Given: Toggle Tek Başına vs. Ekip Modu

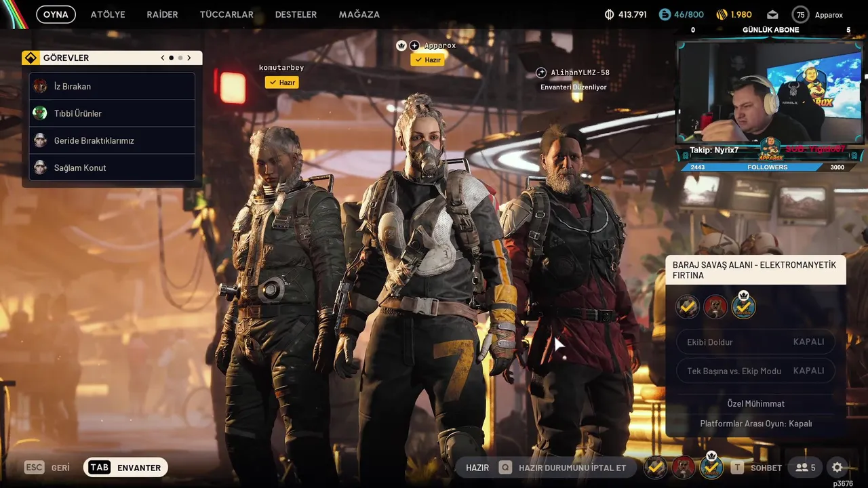Looking at the screenshot, I should coord(755,371).
